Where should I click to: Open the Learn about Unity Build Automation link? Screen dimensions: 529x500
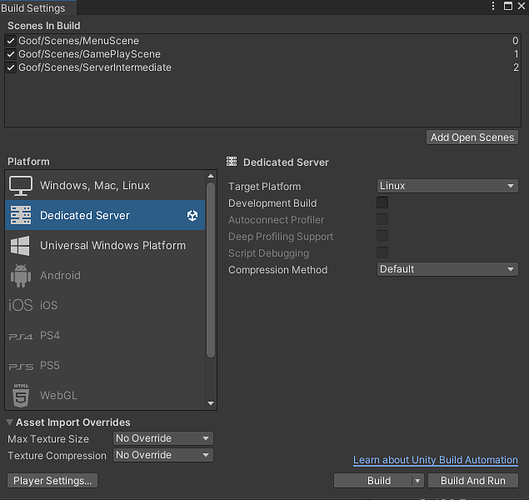coord(435,460)
